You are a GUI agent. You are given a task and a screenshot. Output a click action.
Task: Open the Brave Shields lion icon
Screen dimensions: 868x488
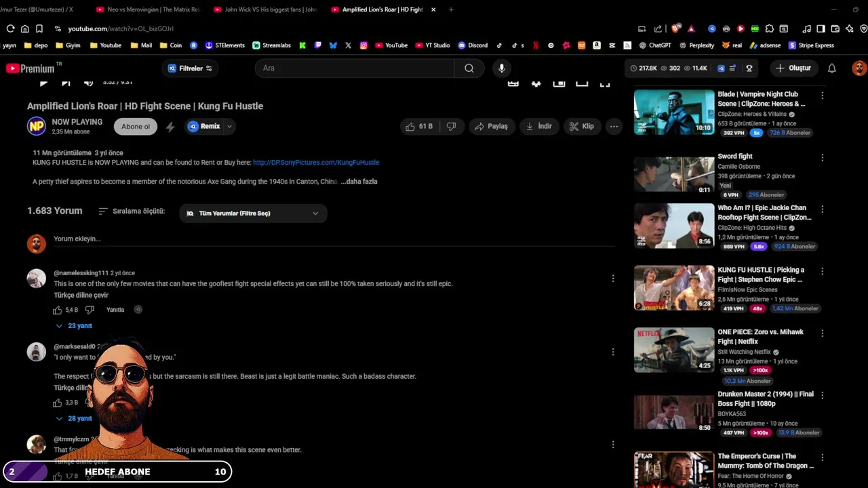tap(675, 28)
